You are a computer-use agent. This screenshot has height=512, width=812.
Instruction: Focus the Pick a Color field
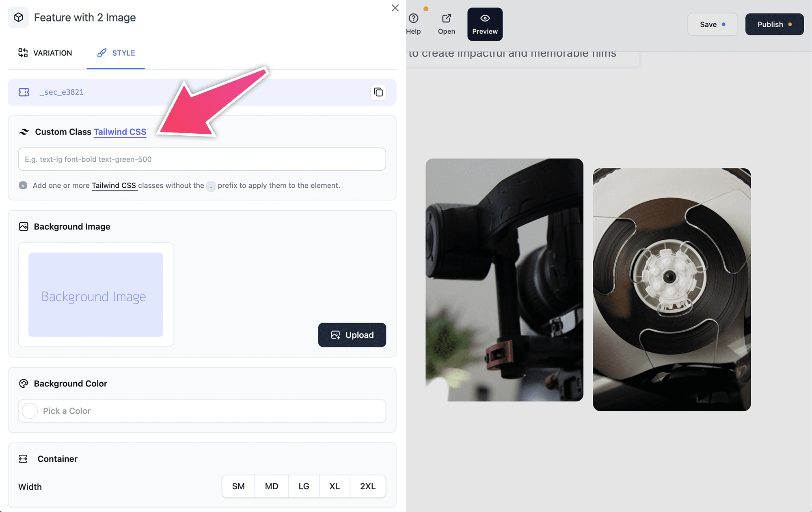tap(202, 411)
